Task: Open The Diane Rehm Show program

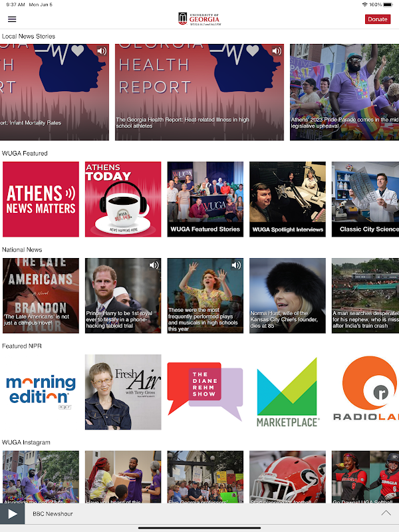Action: (205, 392)
